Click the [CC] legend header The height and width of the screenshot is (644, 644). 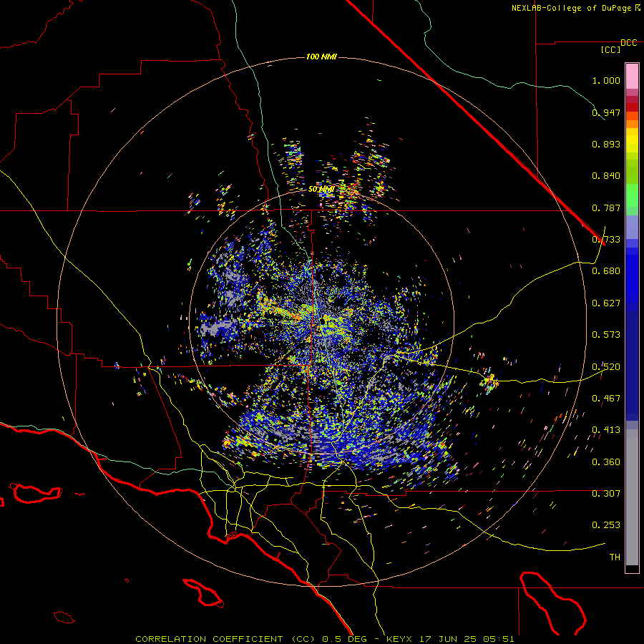[611, 49]
